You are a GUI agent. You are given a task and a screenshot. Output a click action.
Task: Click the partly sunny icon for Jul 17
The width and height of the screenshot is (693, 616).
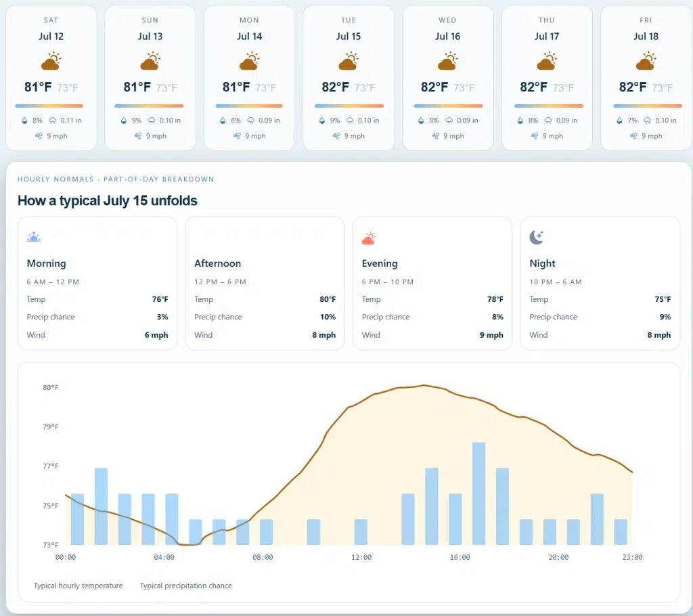(547, 60)
